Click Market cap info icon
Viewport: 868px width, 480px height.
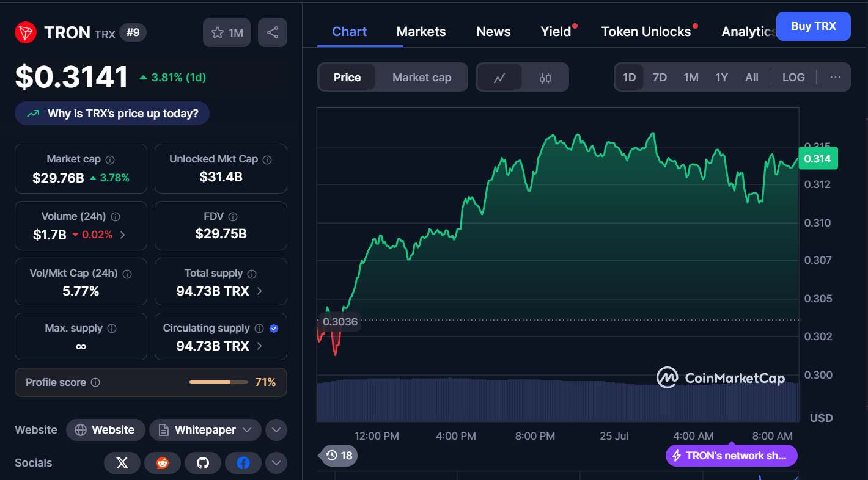(110, 159)
